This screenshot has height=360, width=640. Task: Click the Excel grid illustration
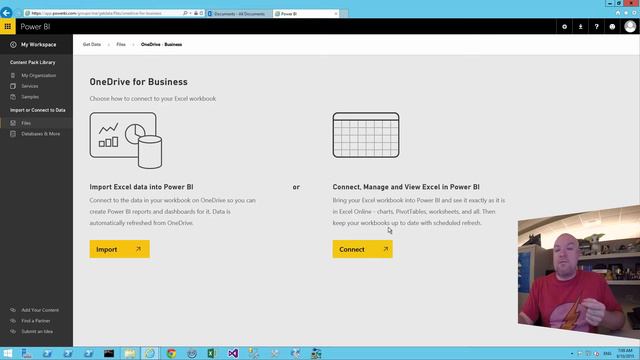[366, 135]
